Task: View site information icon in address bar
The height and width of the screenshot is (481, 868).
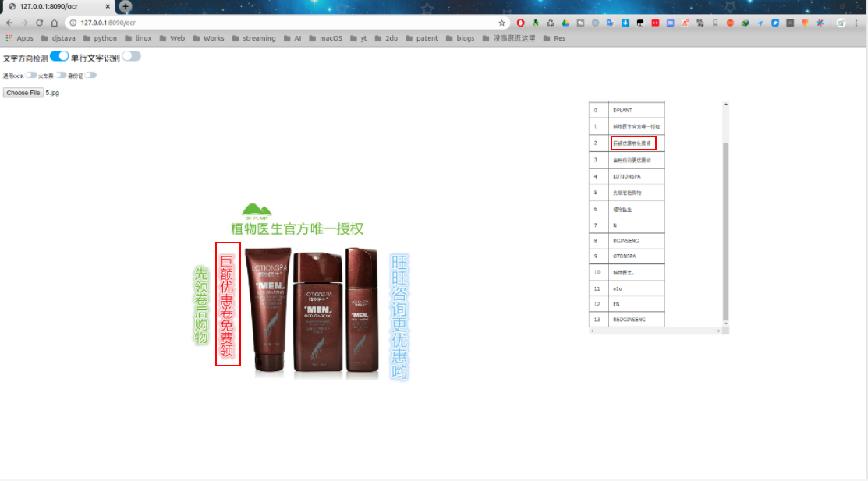Action: click(73, 23)
